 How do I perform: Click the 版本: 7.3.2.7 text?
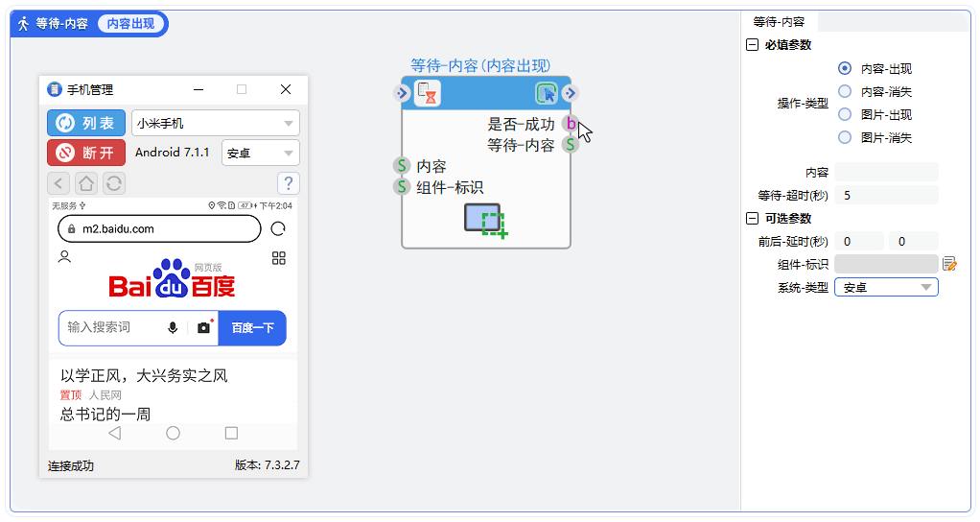coord(267,465)
